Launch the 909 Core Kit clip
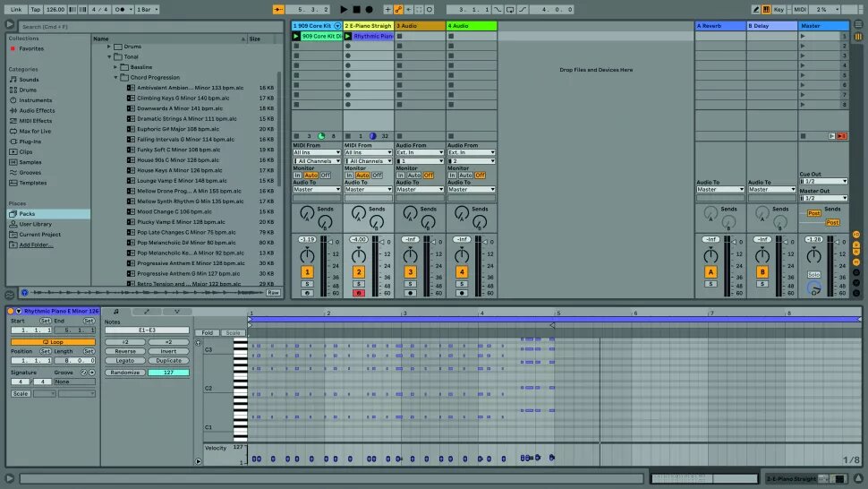Viewport: 868px width, 489px height. [x=296, y=37]
